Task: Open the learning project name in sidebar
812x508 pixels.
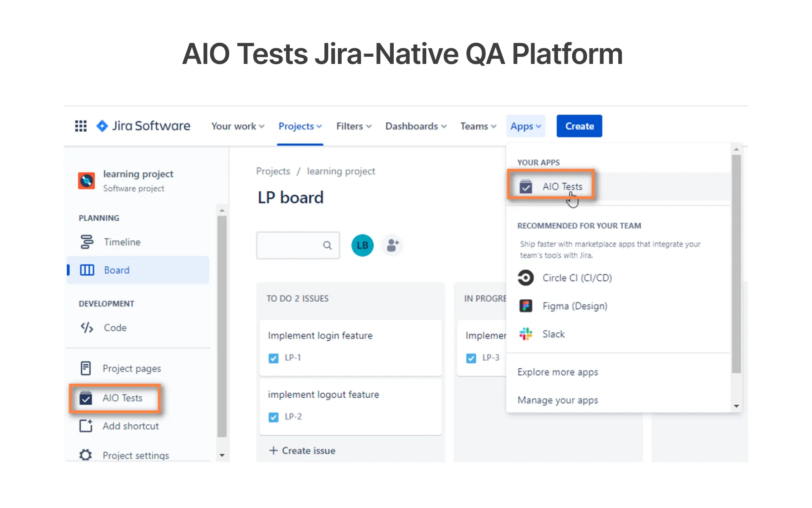Action: coord(138,174)
